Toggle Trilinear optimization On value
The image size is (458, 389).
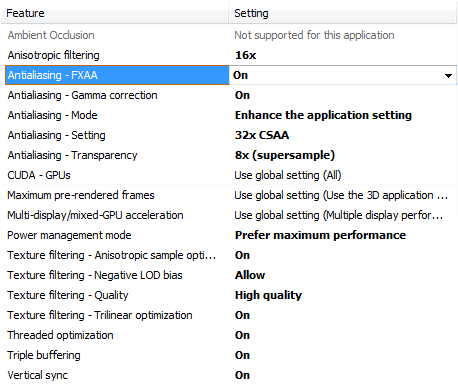242,315
